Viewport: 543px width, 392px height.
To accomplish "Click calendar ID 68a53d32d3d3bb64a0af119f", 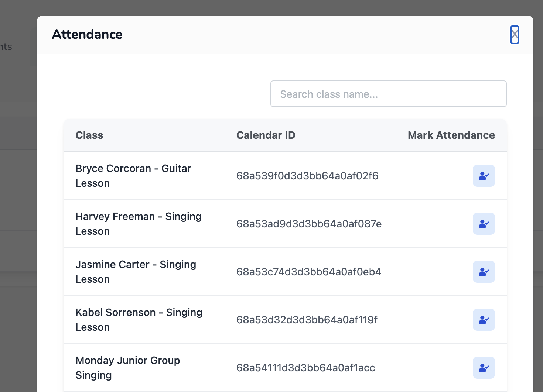I will click(x=307, y=320).
